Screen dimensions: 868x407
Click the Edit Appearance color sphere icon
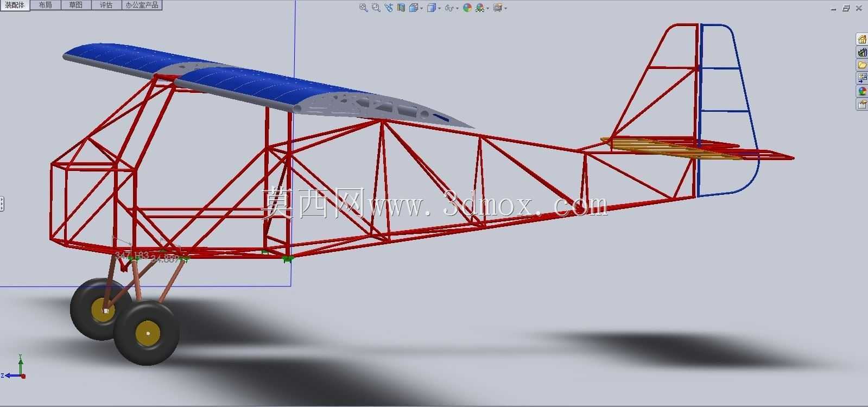click(x=467, y=8)
